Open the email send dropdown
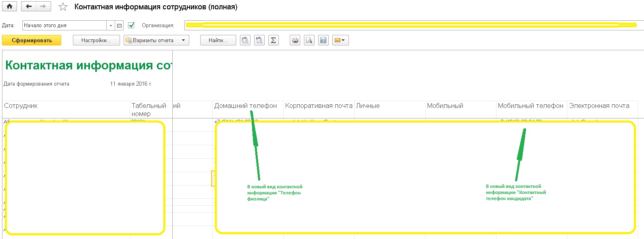644x239 pixels. tap(340, 40)
